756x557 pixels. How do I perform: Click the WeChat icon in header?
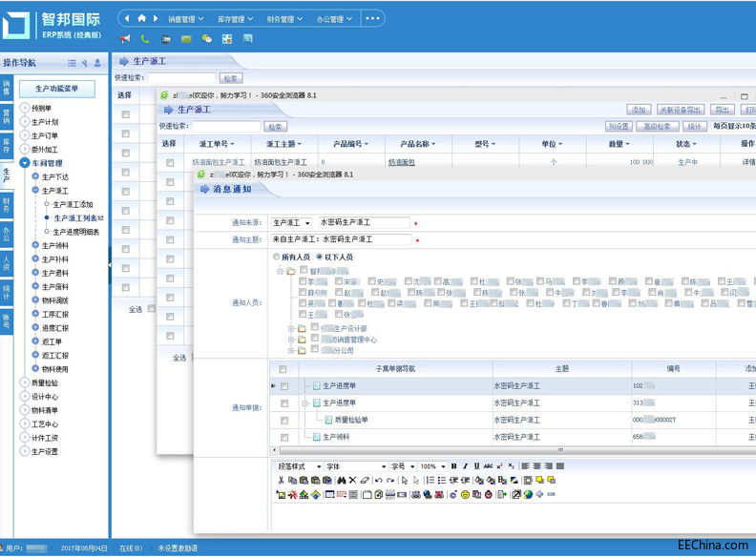(207, 38)
